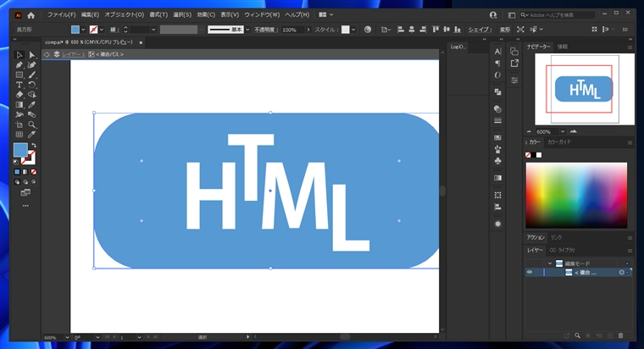Viewport: 644px width, 349px height.
Task: Click horizontal align right icon
Action: pyautogui.click(x=422, y=30)
